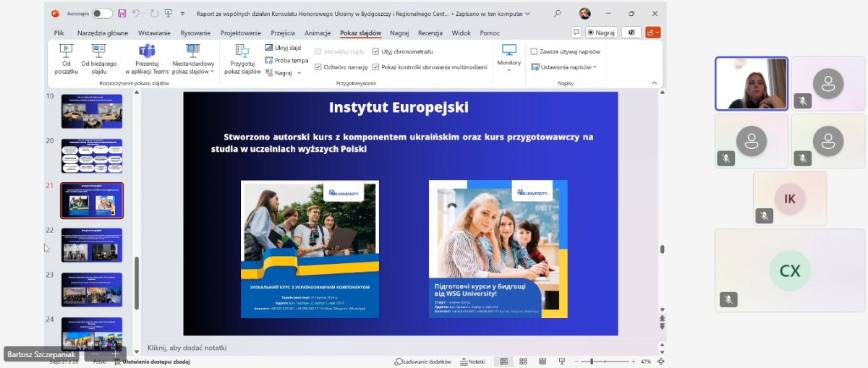The width and height of the screenshot is (868, 368).
Task: Switch to slide sorter view icon
Action: point(524,361)
